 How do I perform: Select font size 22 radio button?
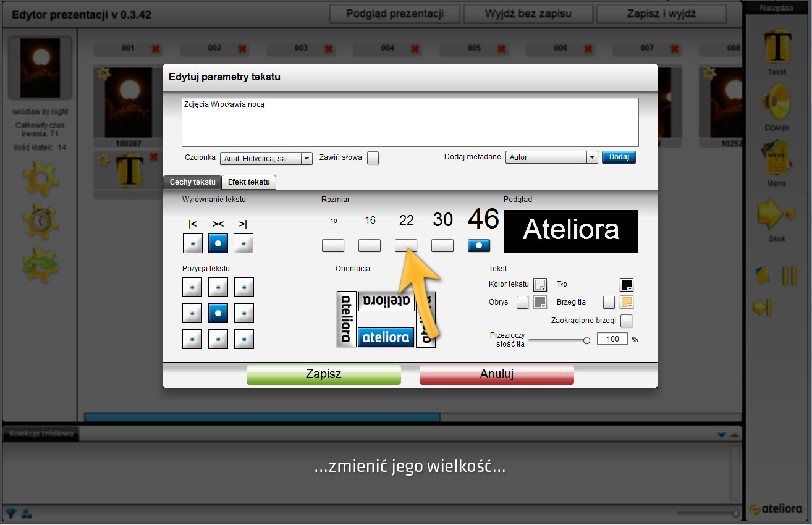[406, 245]
